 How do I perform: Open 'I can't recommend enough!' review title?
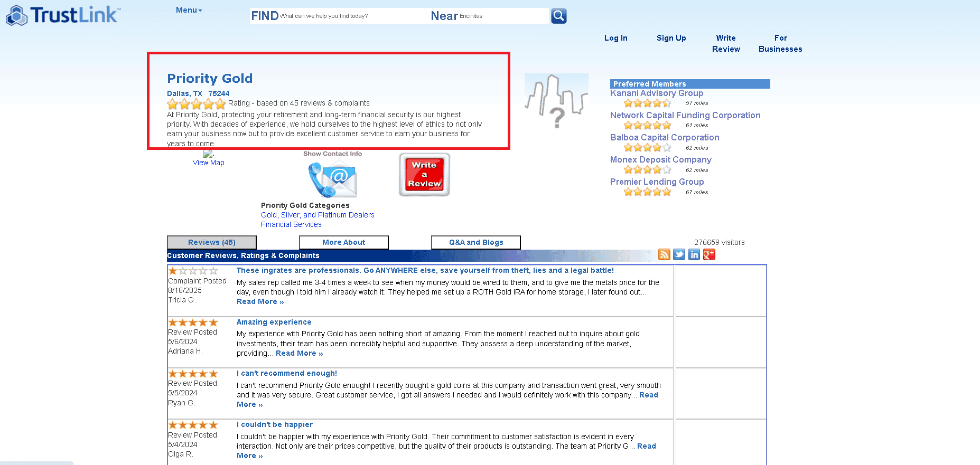287,373
